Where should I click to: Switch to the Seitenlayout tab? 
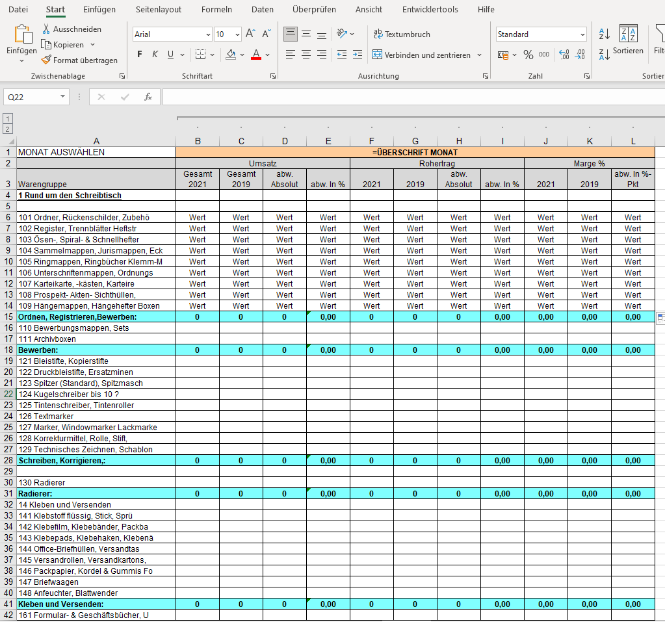point(158,9)
